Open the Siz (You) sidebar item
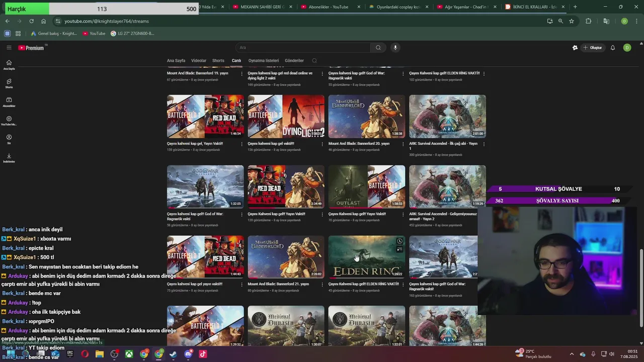Viewport: 644px width, 362px height. coord(9,139)
